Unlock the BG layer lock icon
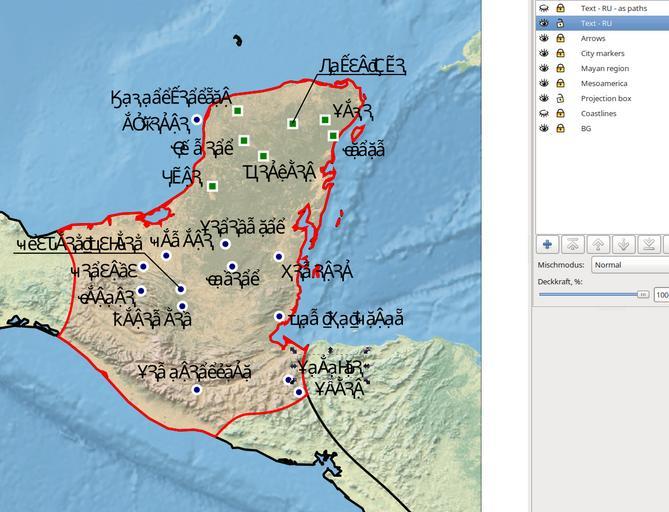Screen dimensions: 669x512 (560, 129)
